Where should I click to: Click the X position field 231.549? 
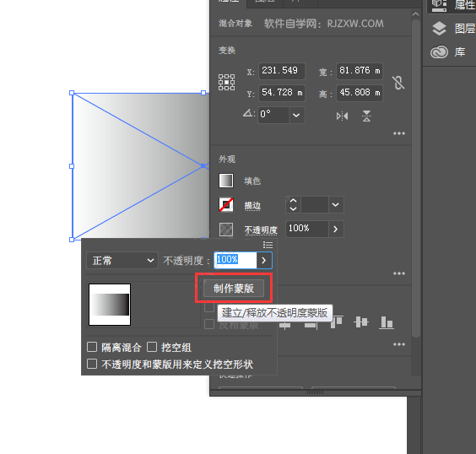(282, 71)
